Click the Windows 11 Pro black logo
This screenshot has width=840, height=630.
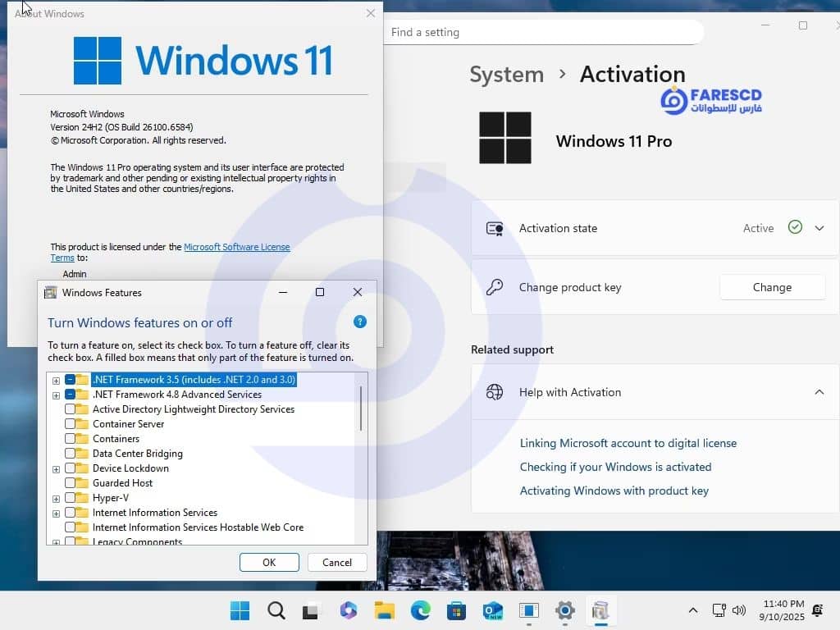(505, 138)
